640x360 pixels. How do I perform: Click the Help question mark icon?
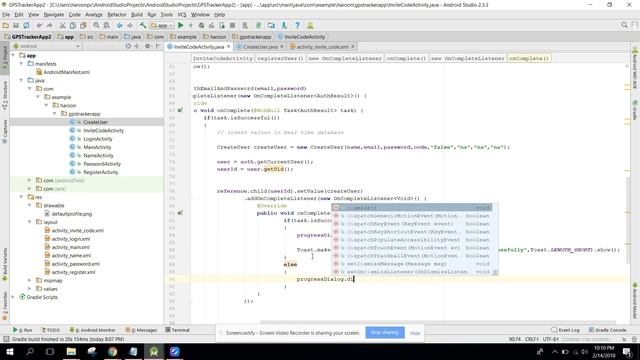coord(298,25)
